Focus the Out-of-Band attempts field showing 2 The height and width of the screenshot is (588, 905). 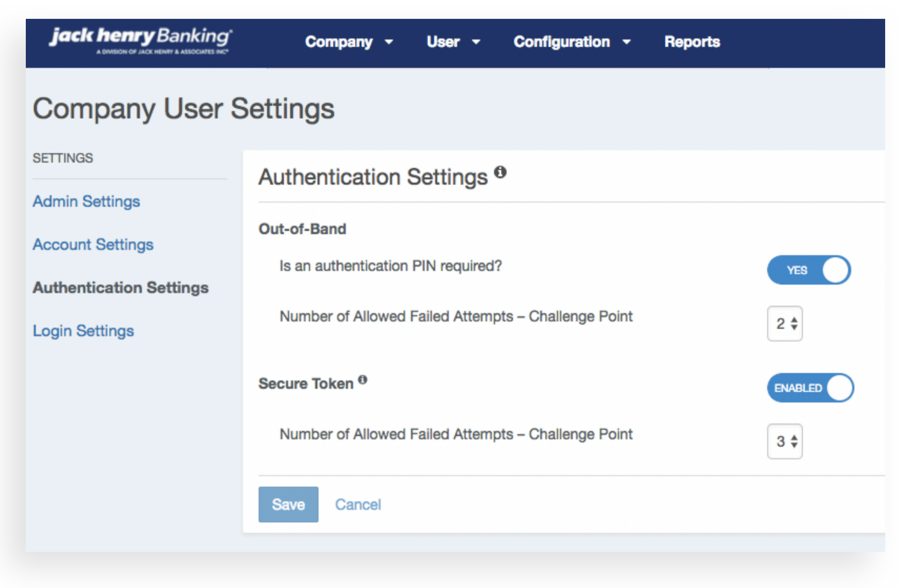(x=780, y=324)
